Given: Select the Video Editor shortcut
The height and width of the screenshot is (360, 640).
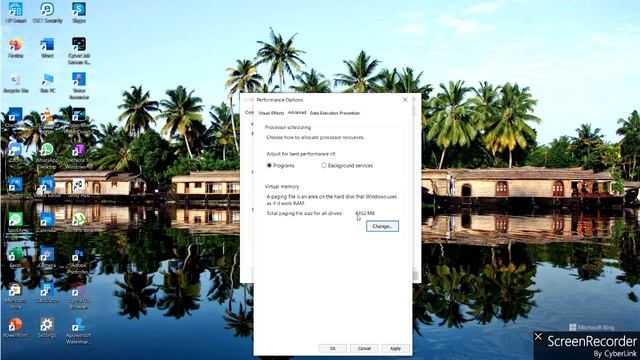Looking at the screenshot, I should pyautogui.click(x=47, y=188).
